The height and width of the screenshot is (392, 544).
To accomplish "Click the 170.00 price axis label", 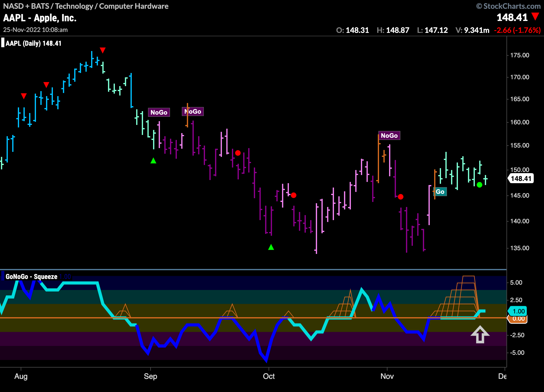I will tap(520, 77).
